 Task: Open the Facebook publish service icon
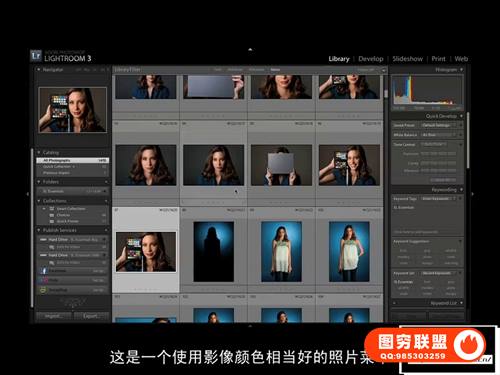[44, 271]
